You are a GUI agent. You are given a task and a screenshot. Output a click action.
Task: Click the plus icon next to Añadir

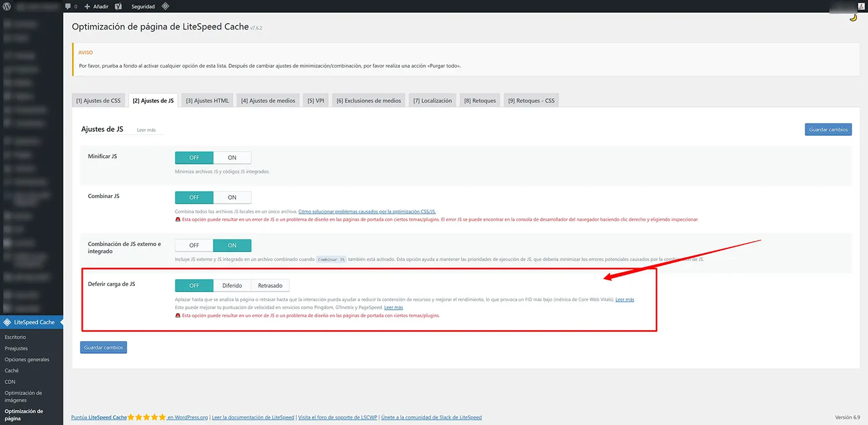point(87,6)
